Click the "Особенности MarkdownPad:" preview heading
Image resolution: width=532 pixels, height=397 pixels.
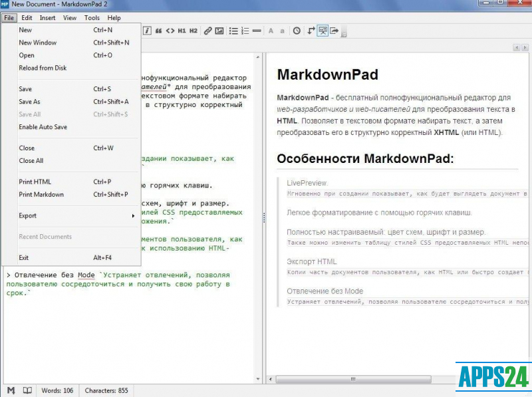[365, 158]
